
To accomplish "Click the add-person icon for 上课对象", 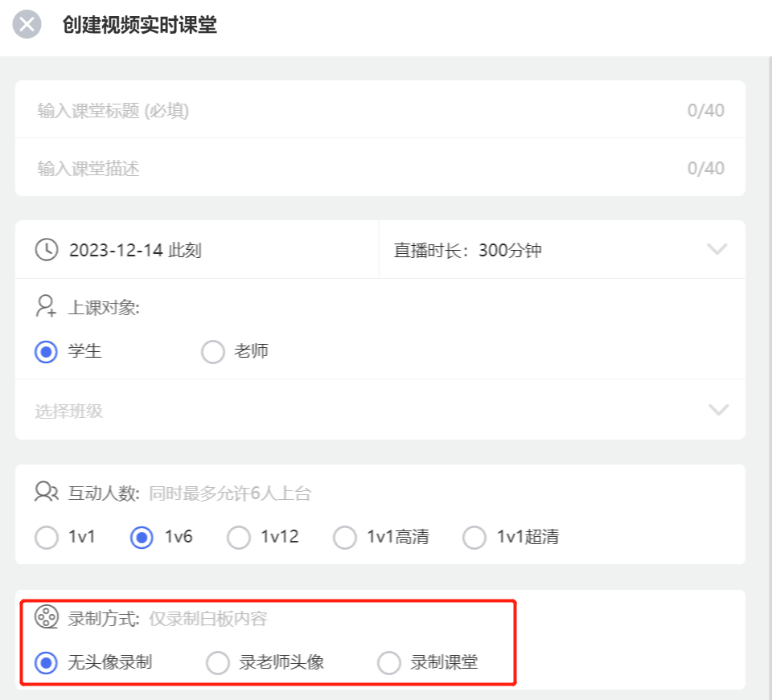I will [x=47, y=306].
